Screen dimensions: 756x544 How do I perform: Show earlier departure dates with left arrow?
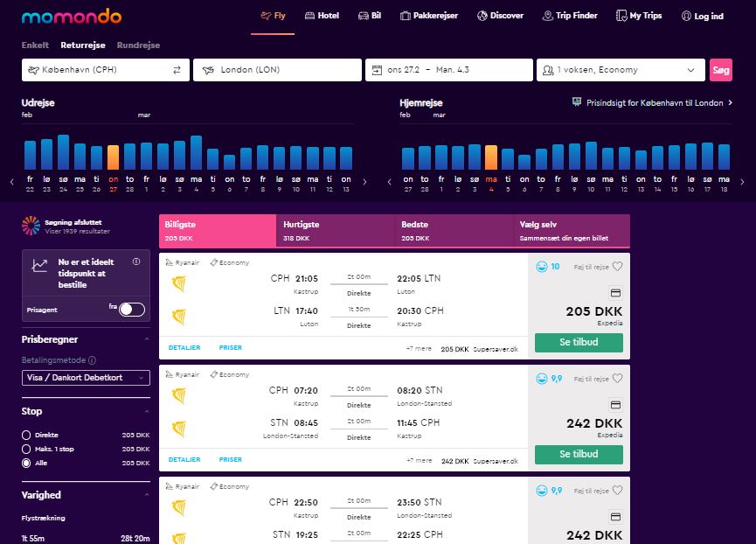point(12,182)
